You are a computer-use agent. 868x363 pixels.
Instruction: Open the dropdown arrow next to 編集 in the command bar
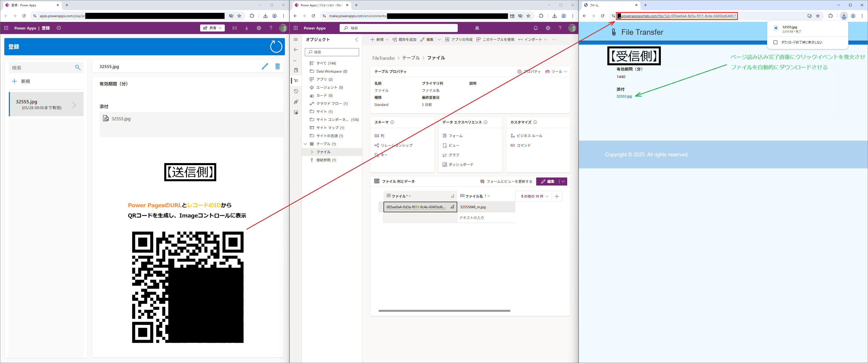tap(439, 39)
